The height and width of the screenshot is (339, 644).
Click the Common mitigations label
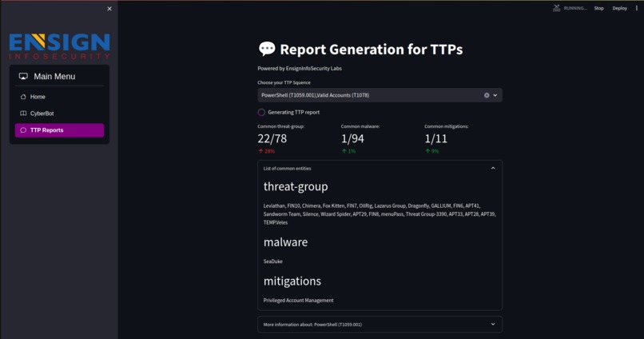446,126
